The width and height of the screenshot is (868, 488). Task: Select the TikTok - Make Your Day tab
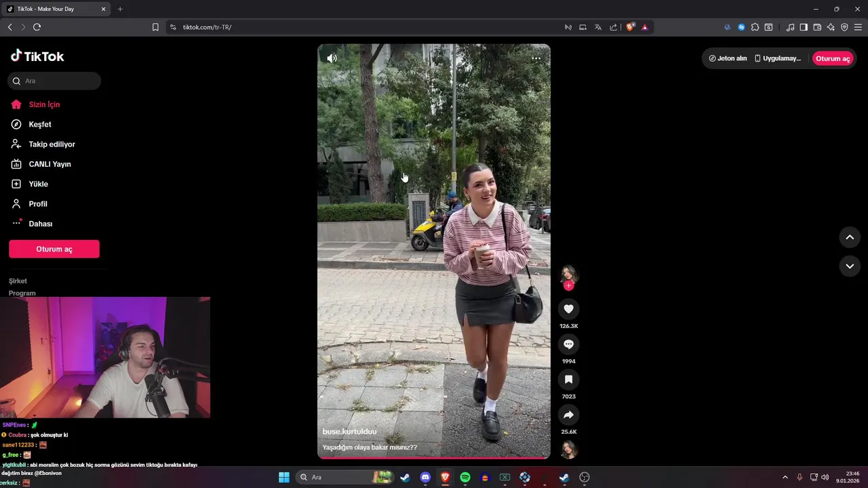click(54, 9)
